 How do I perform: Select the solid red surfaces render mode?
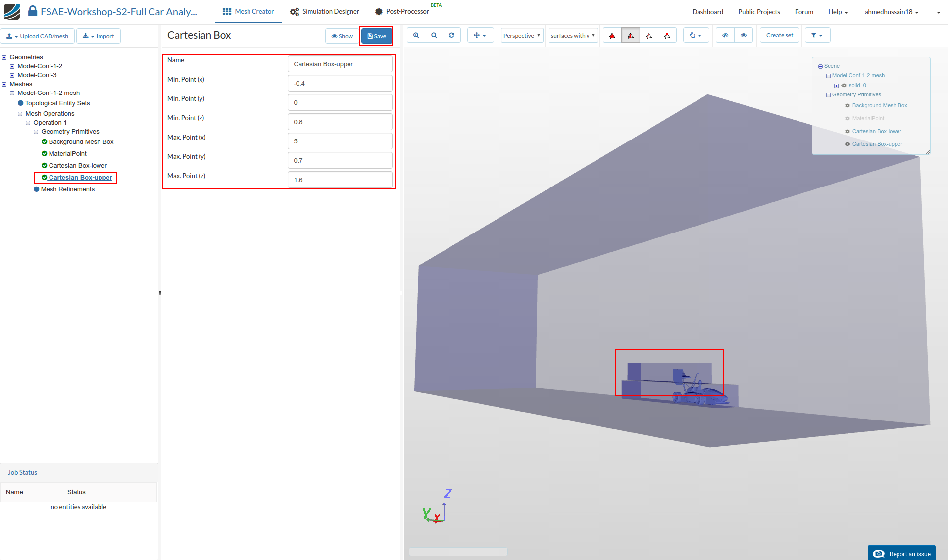612,35
